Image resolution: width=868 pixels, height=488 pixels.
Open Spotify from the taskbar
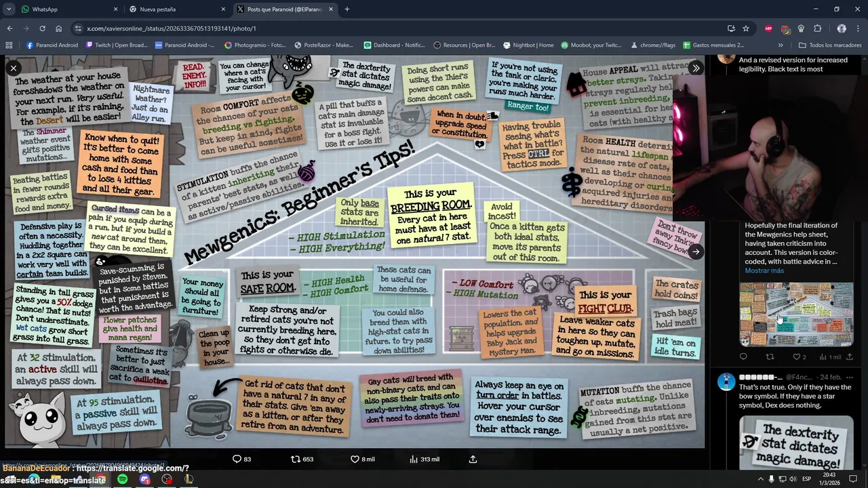pyautogui.click(x=122, y=479)
